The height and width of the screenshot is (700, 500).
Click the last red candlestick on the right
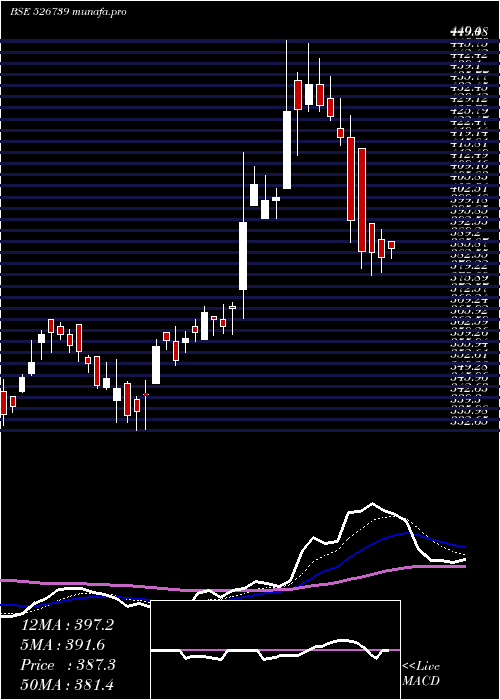click(392, 245)
